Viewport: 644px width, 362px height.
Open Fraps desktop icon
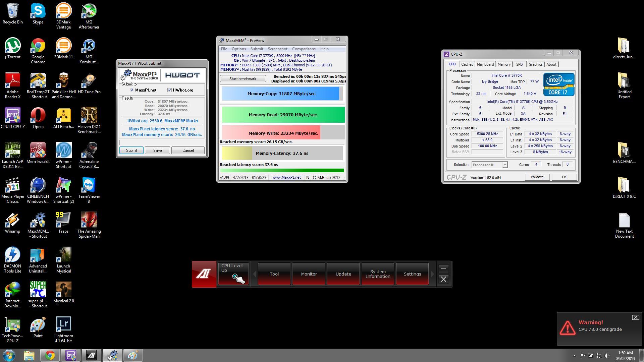63,223
